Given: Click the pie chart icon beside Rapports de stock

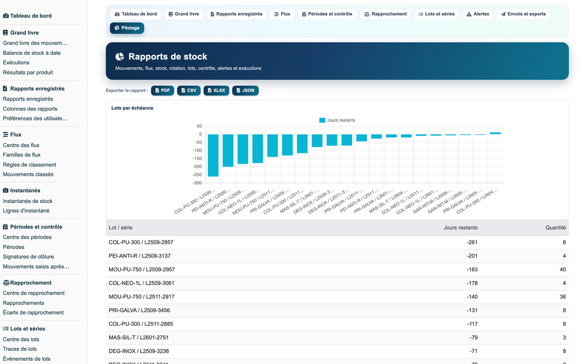Looking at the screenshot, I should [120, 57].
